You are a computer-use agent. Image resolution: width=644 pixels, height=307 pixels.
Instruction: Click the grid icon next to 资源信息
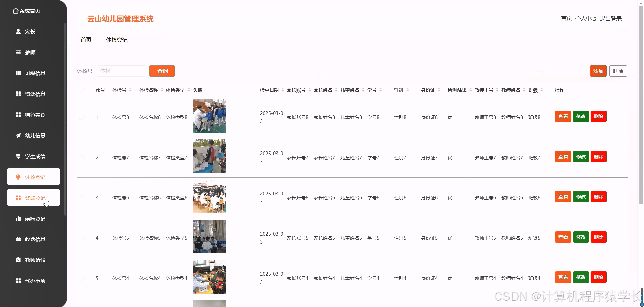click(18, 94)
